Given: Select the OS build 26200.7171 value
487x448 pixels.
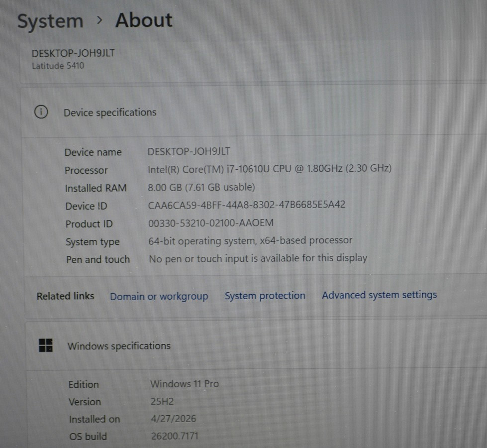Looking at the screenshot, I should coord(175,436).
